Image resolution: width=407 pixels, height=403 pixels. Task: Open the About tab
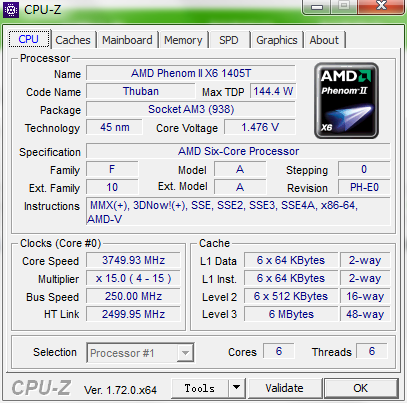click(x=324, y=40)
